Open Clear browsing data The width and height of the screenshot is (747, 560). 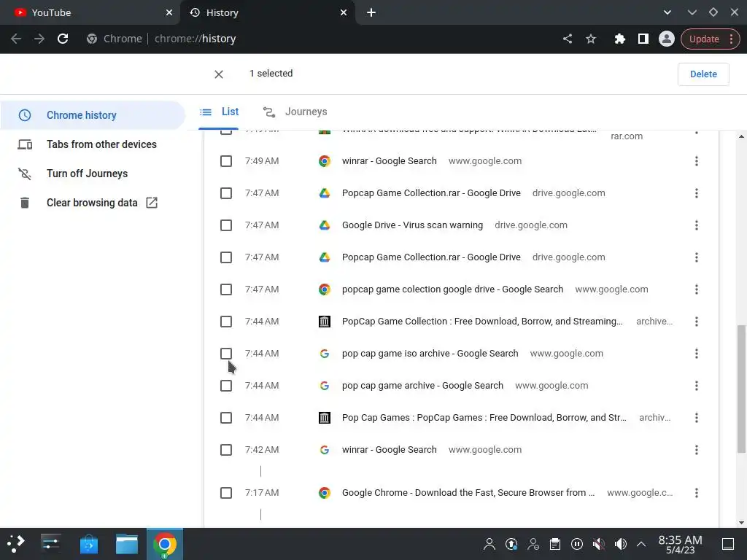coord(93,203)
